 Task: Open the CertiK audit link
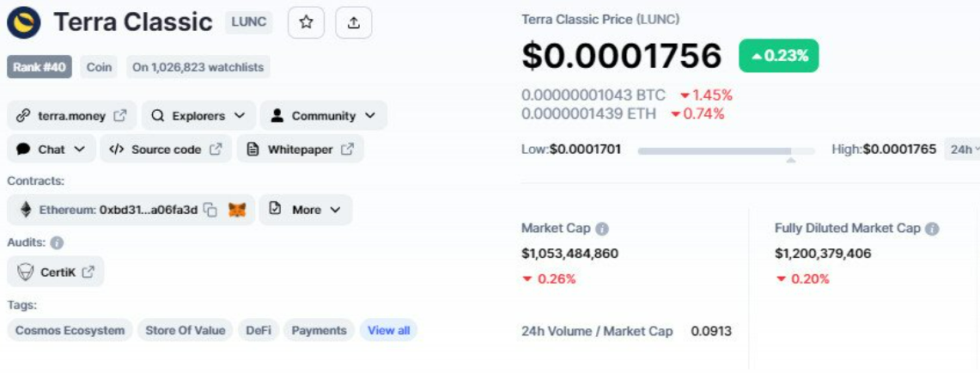pyautogui.click(x=56, y=272)
